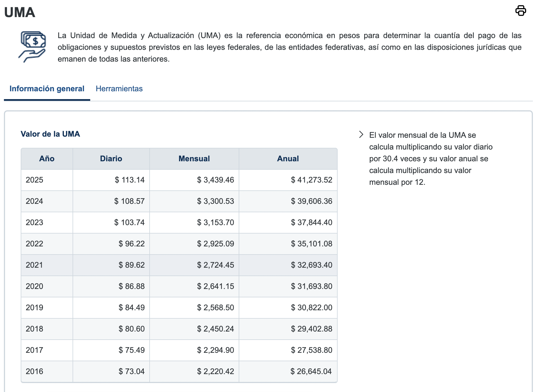The image size is (534, 392).
Task: Select the daily value $ 75.49
Action: tap(132, 350)
